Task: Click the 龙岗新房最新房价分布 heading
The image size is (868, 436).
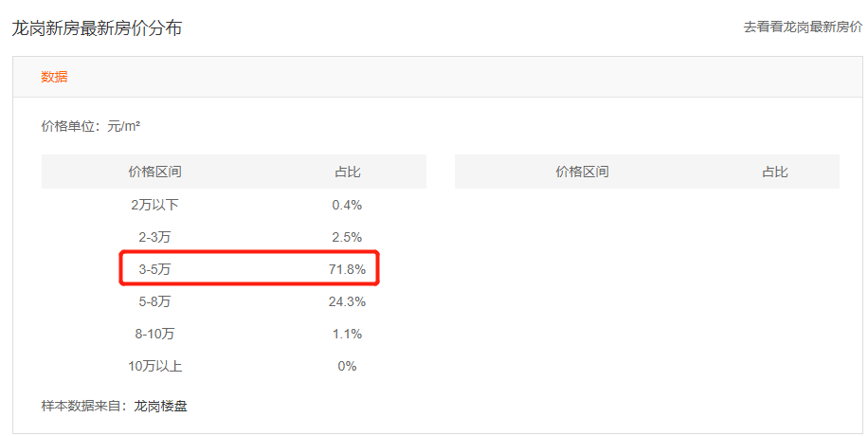Action: 97,28
